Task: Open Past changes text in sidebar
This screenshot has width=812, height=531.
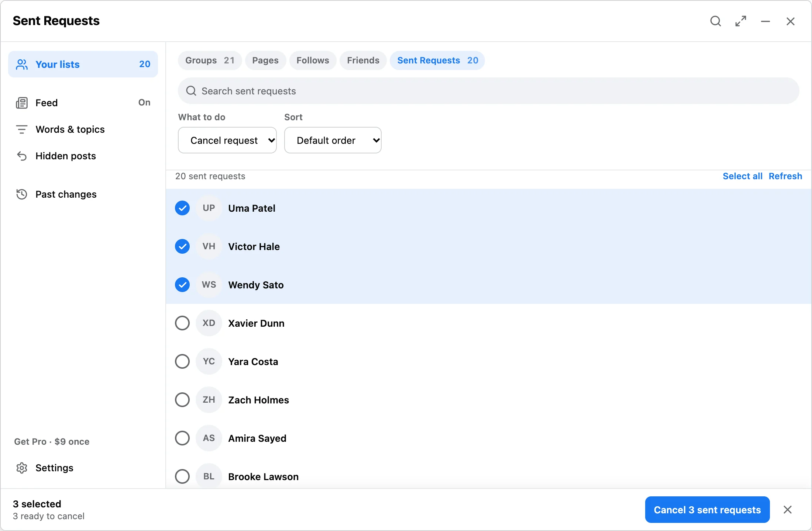Action: coord(66,194)
